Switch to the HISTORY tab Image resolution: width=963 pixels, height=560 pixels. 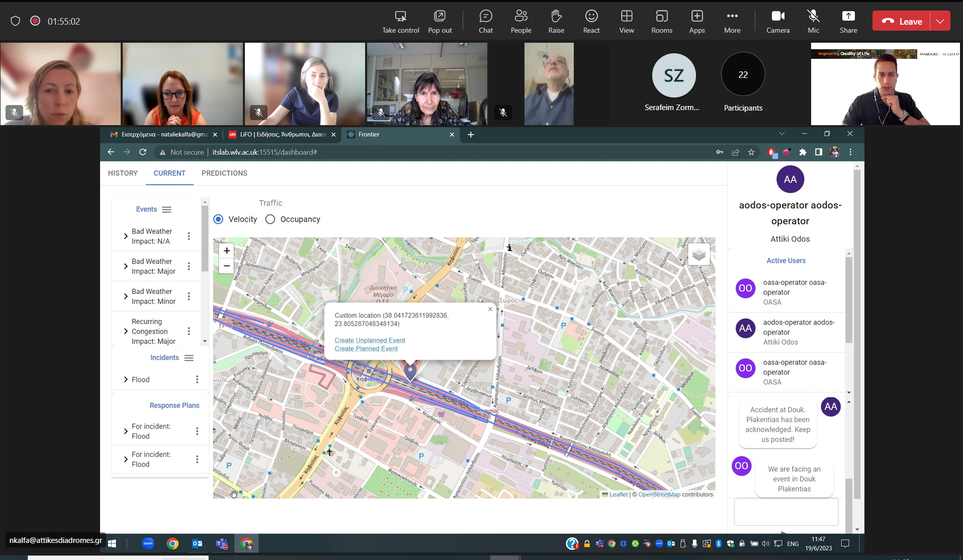point(123,173)
